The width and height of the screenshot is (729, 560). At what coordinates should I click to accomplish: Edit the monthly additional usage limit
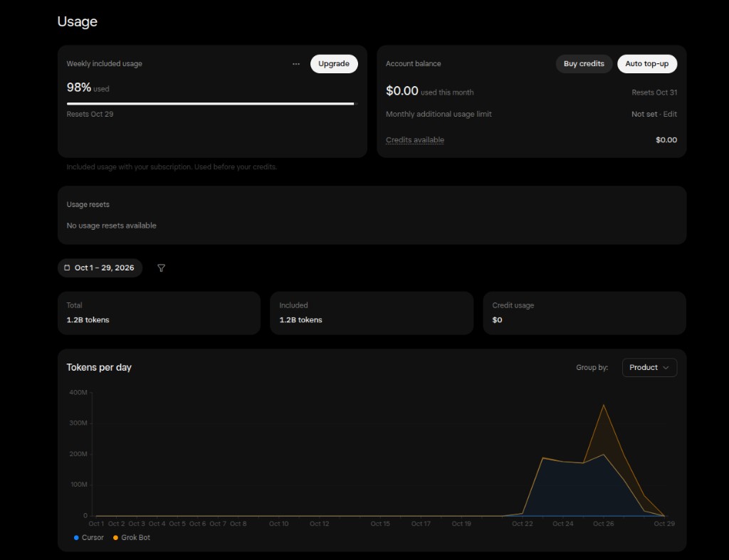point(670,114)
